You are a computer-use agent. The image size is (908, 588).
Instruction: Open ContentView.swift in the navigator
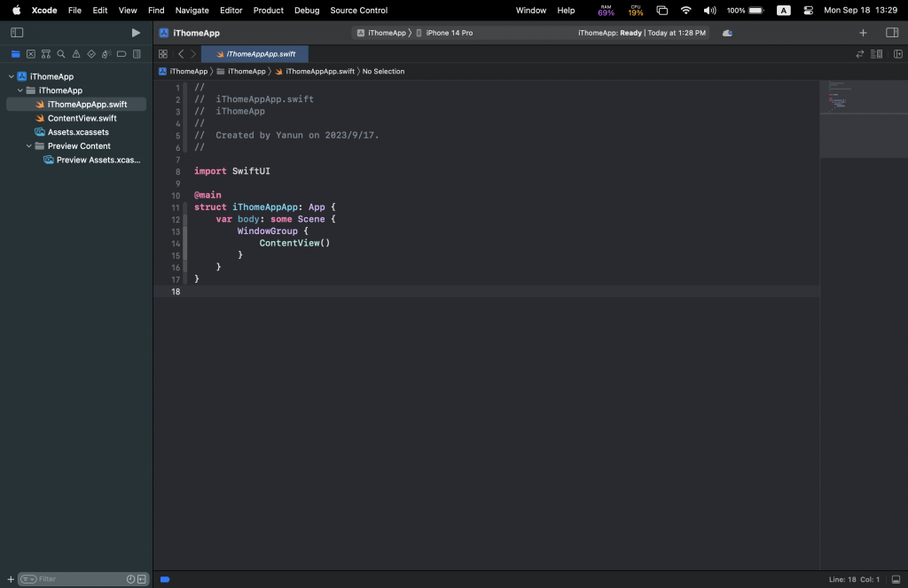point(76,118)
